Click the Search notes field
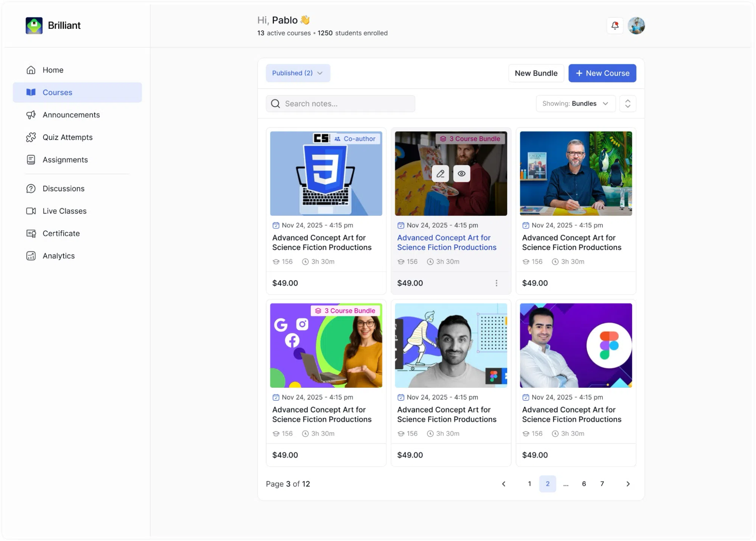The height and width of the screenshot is (541, 756). pos(340,104)
